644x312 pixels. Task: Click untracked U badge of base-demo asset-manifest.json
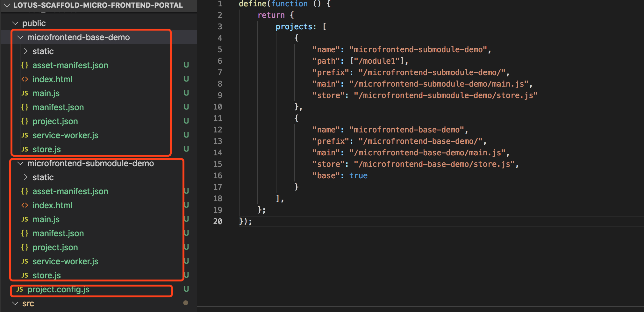pyautogui.click(x=186, y=65)
